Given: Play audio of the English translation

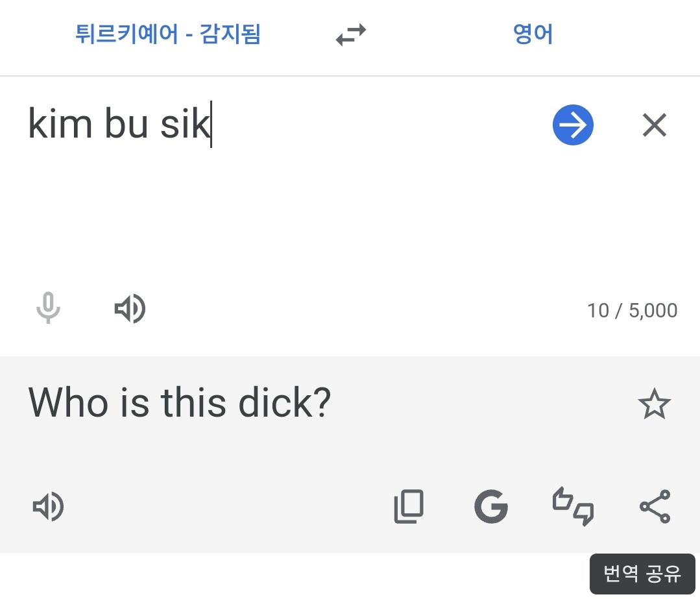Looking at the screenshot, I should click(48, 507).
